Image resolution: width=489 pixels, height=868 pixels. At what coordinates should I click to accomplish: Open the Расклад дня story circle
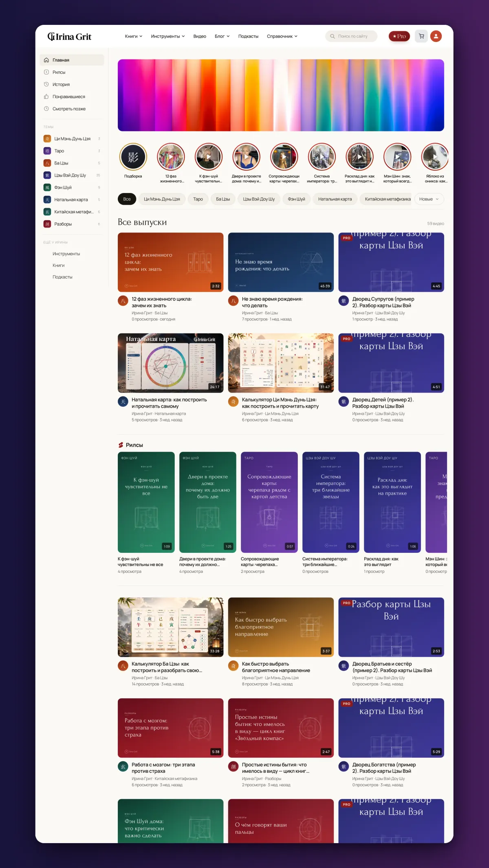coord(359,157)
